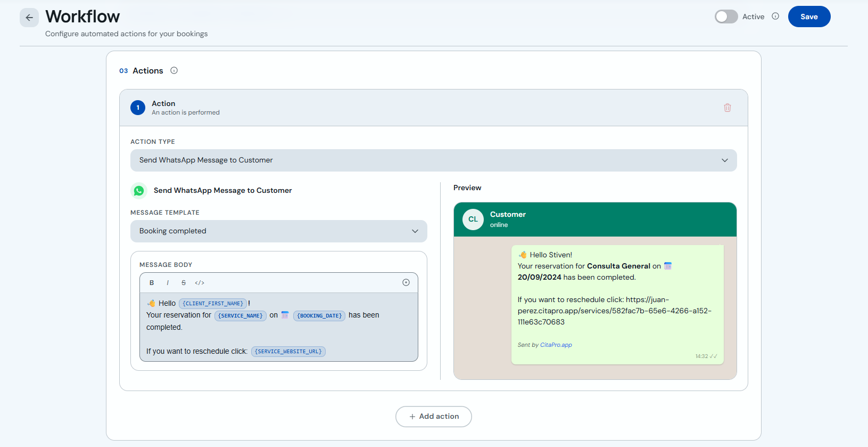Apply bold formatting in message body

tap(152, 283)
